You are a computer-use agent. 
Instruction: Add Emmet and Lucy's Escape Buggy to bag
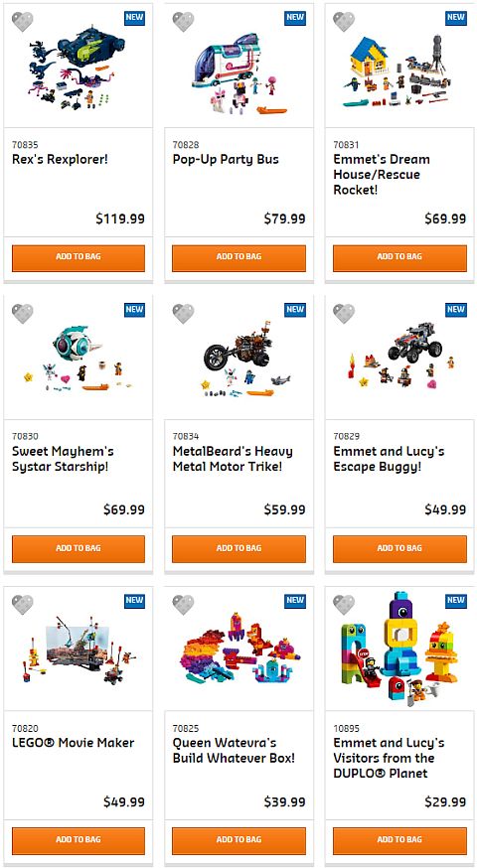tap(399, 549)
